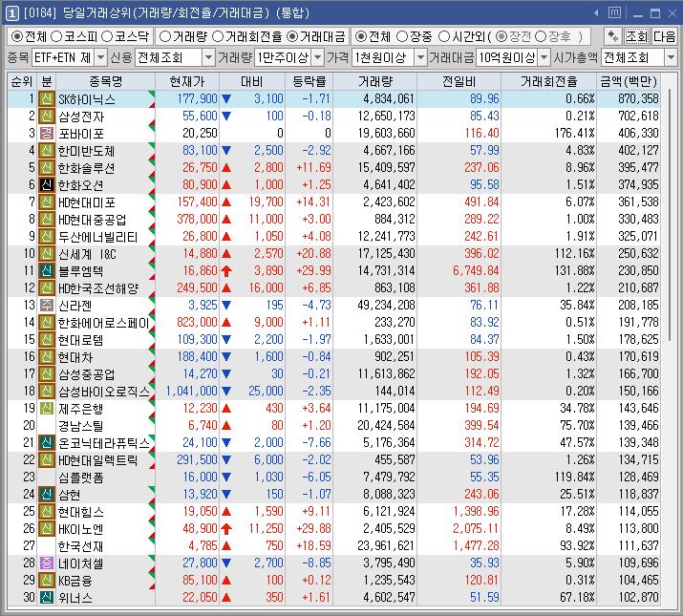Click 한국선재 volume 23,961,621

coord(386,546)
